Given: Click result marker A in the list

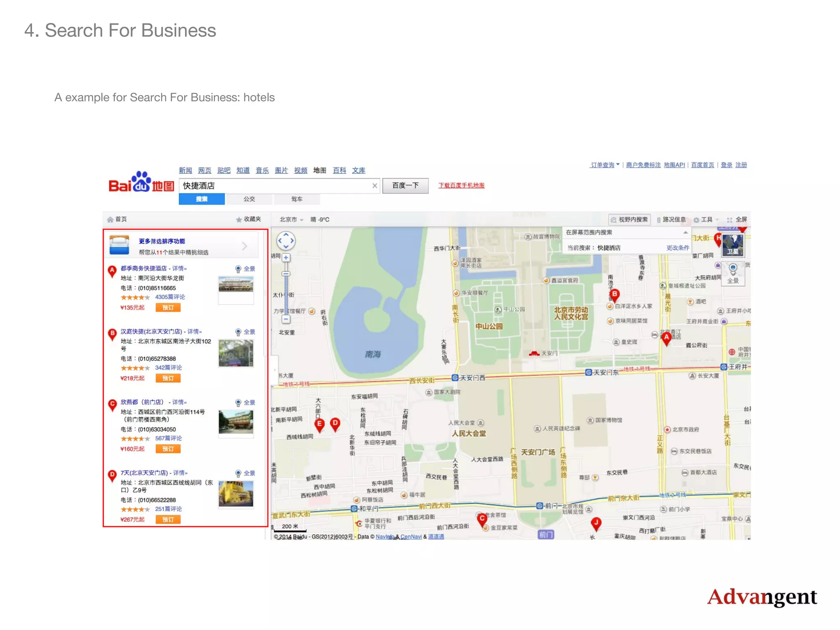Looking at the screenshot, I should tap(112, 272).
